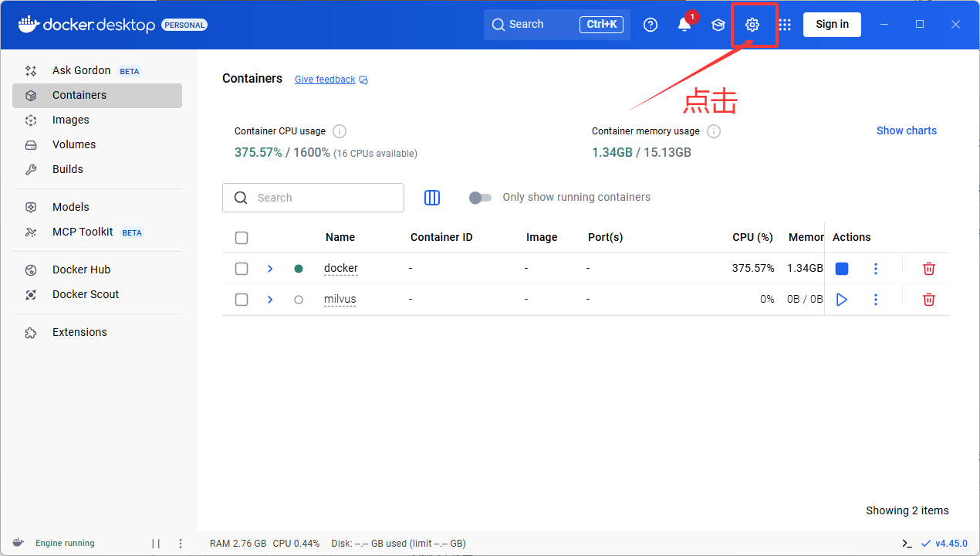Click Show charts link
980x556 pixels.
point(907,131)
